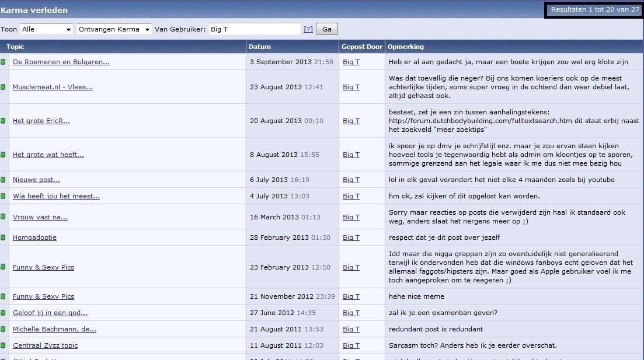
Task: Open the [?] help link
Action: click(x=308, y=29)
